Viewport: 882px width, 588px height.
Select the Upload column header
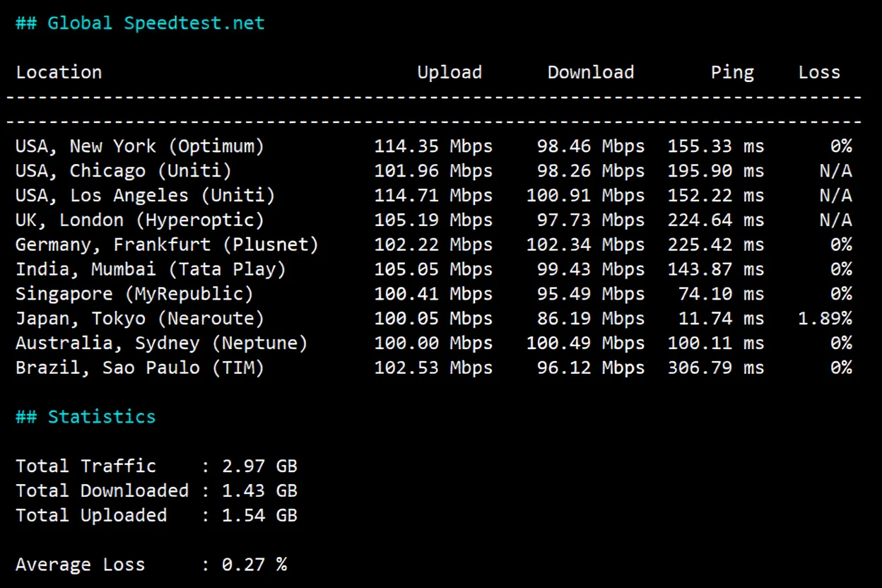point(449,71)
